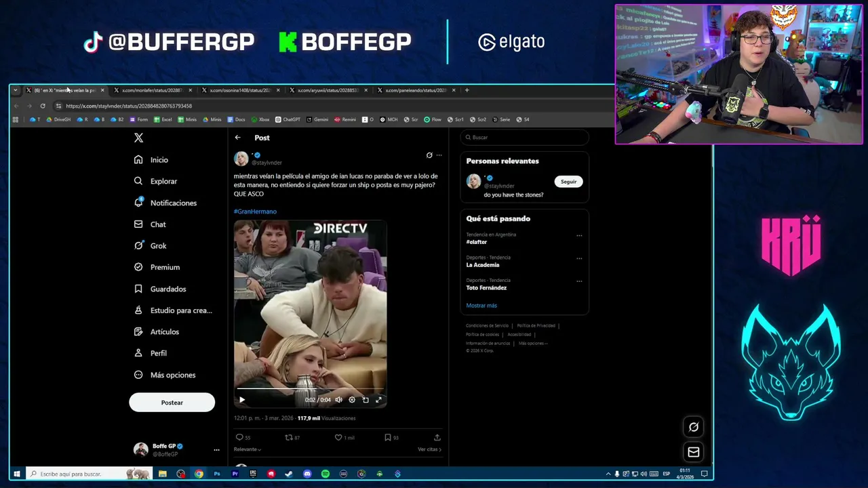The image size is (868, 488).
Task: Switch to the x.com/monlafer browser tab
Action: [153, 90]
